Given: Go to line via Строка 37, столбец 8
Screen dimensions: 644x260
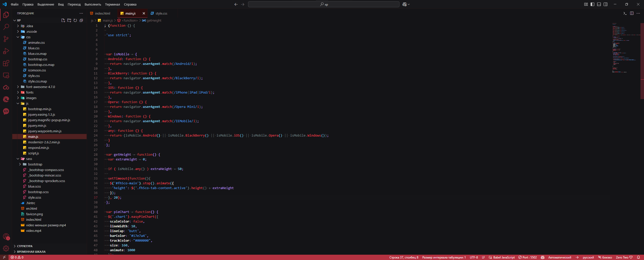Looking at the screenshot, I should coord(404,257).
